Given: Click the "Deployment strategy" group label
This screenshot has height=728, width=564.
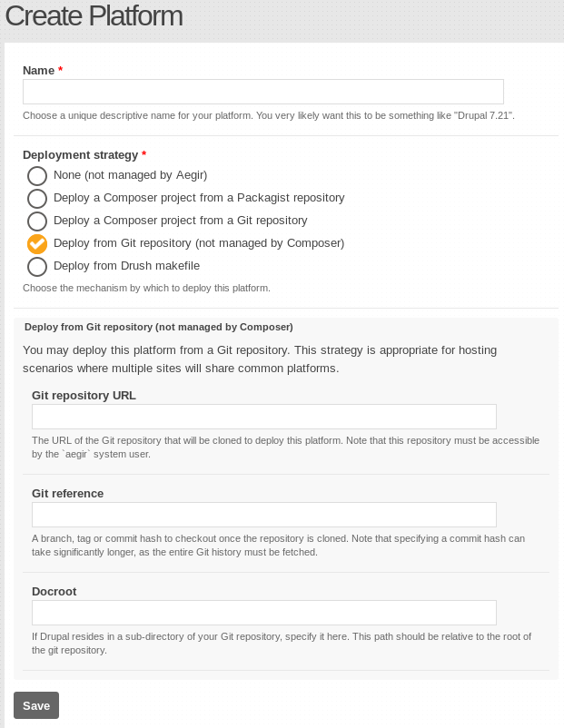Looking at the screenshot, I should tap(80, 155).
